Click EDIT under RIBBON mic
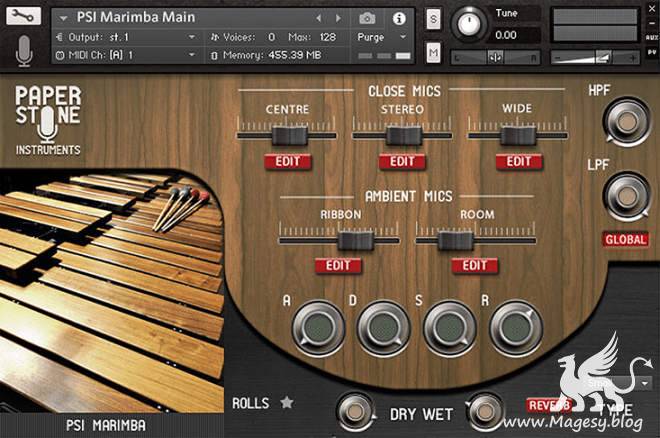Viewport: 660px width, 438px height. [338, 265]
